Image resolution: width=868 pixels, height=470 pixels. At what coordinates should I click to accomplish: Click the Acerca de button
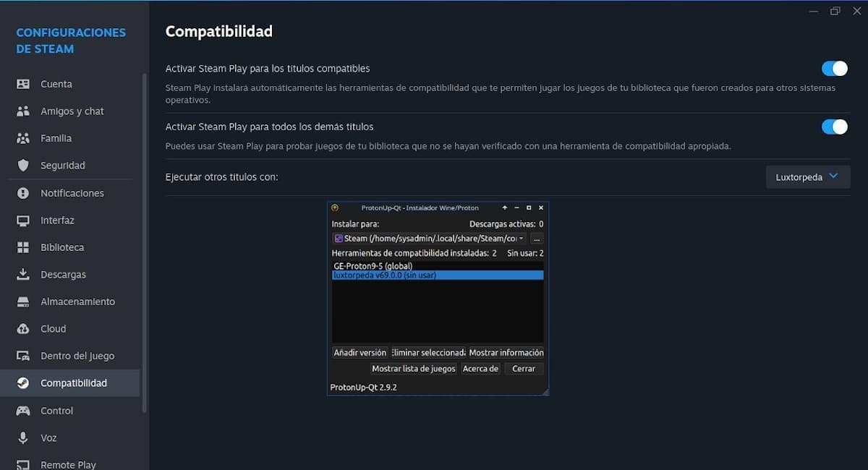tap(480, 369)
